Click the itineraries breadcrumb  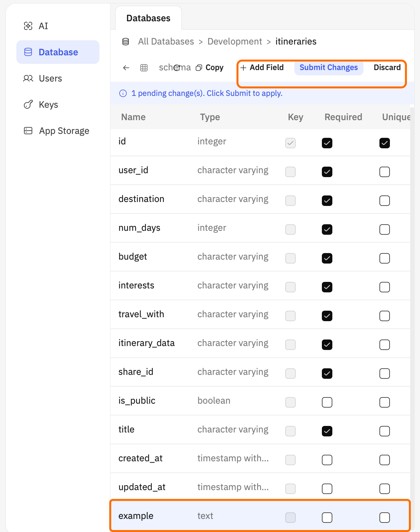pos(296,42)
